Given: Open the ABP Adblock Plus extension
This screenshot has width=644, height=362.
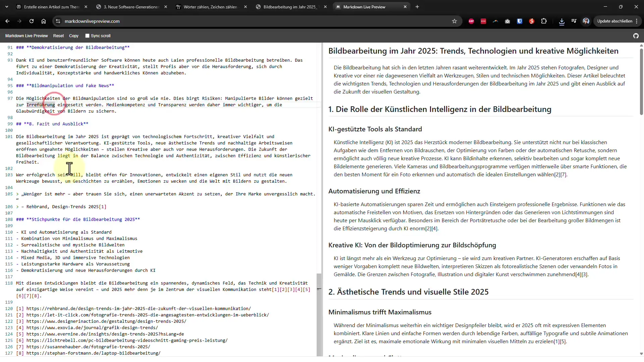Looking at the screenshot, I should pos(471,21).
